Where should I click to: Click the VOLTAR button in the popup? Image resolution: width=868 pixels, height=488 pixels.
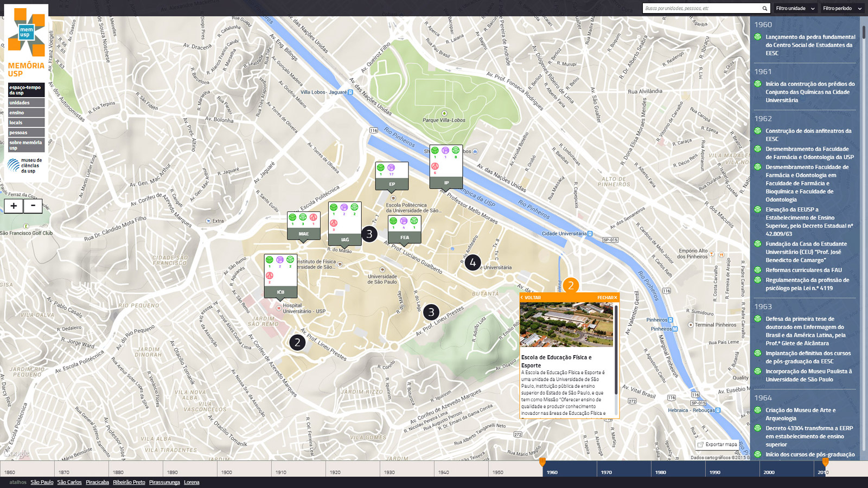tap(531, 298)
